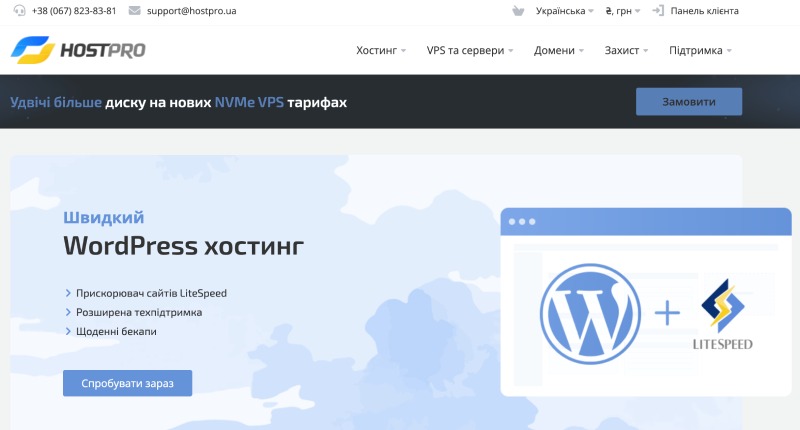
Task: Click the trident icon beside Українська
Action: pyautogui.click(x=518, y=11)
